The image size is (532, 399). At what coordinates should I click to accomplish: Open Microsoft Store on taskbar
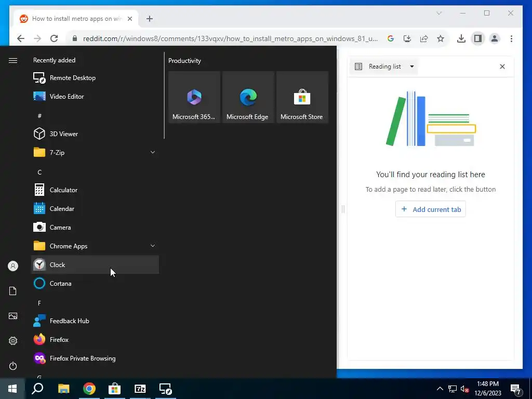[115, 389]
